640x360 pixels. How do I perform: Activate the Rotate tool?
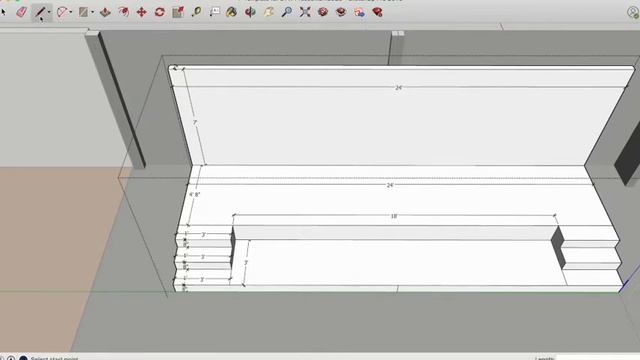coord(160,12)
